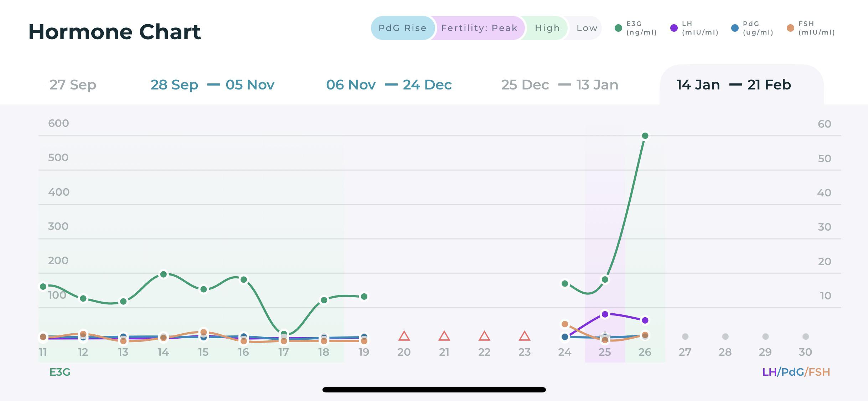Click red triangle marker on day 20

(x=404, y=336)
